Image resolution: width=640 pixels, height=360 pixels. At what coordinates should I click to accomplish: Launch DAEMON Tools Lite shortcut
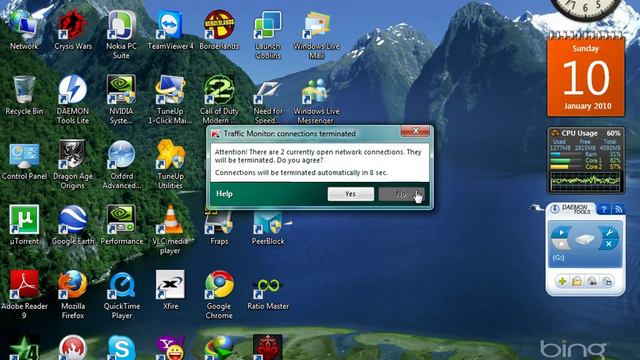[x=73, y=100]
